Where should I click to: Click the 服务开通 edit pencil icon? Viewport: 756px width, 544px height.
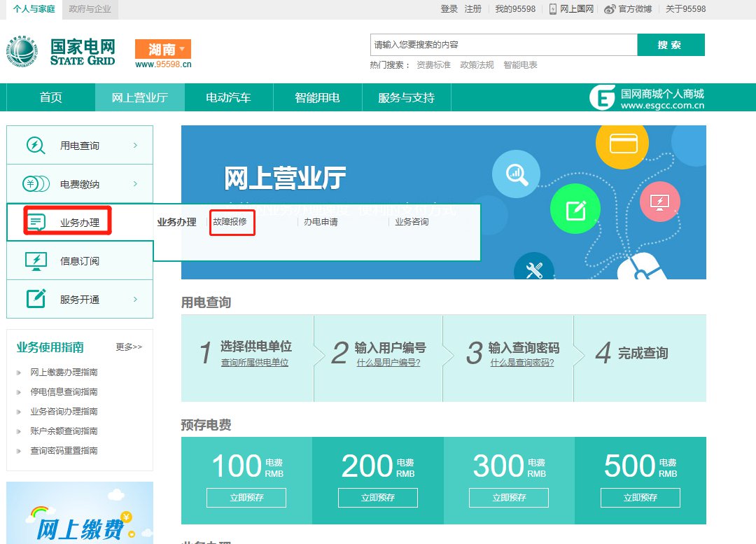pyautogui.click(x=36, y=299)
